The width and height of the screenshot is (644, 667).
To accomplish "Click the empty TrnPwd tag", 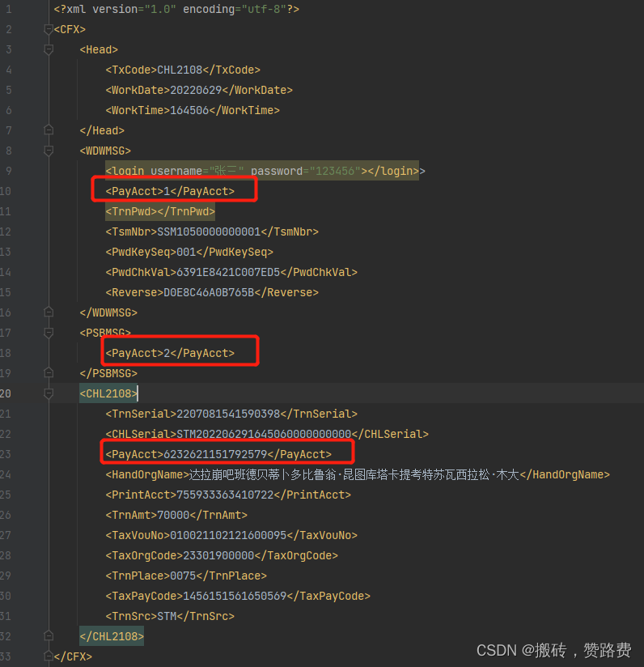I will click(160, 211).
